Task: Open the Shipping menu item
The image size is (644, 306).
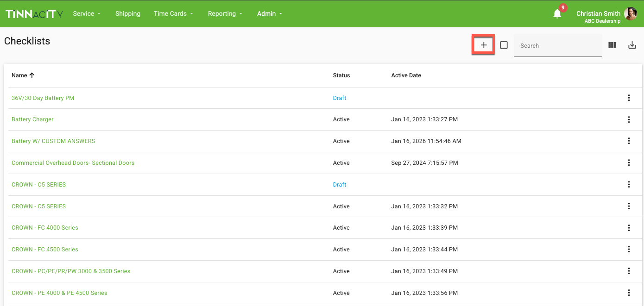Action: pos(128,13)
